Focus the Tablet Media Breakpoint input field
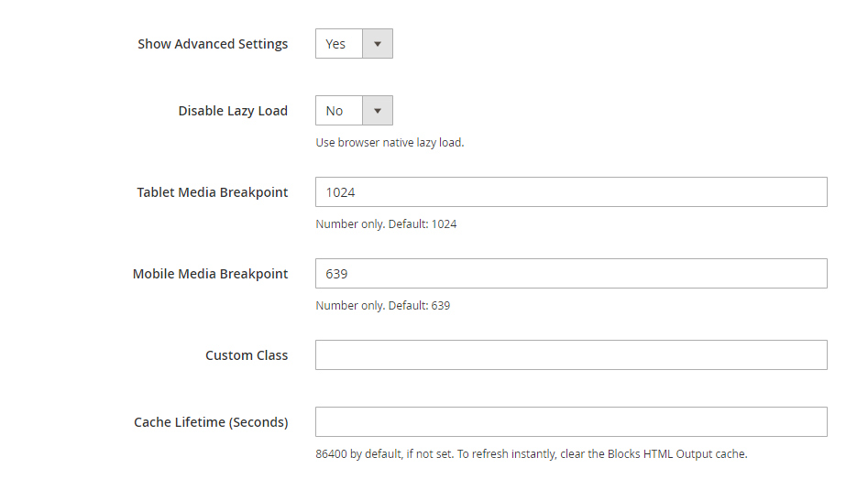The image size is (868, 501). (571, 192)
